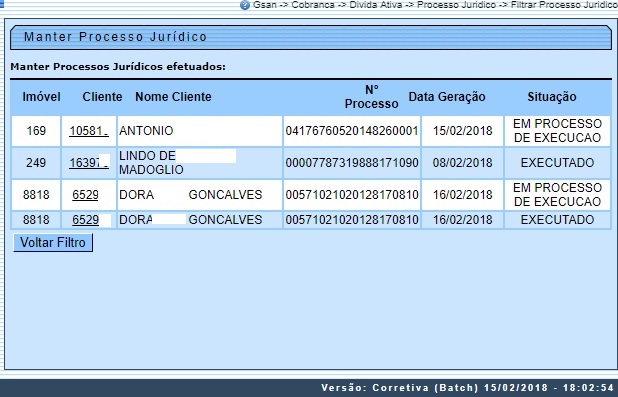618x397 pixels.
Task: Open client link 16397
Action: point(89,163)
